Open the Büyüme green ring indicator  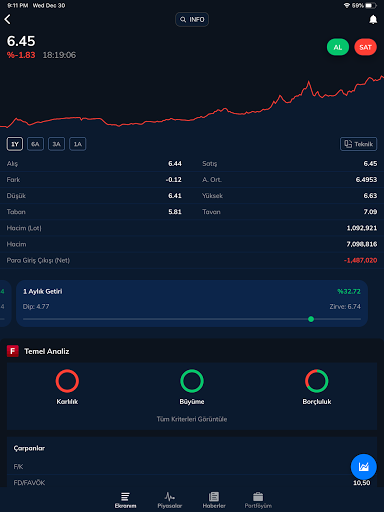(192, 381)
